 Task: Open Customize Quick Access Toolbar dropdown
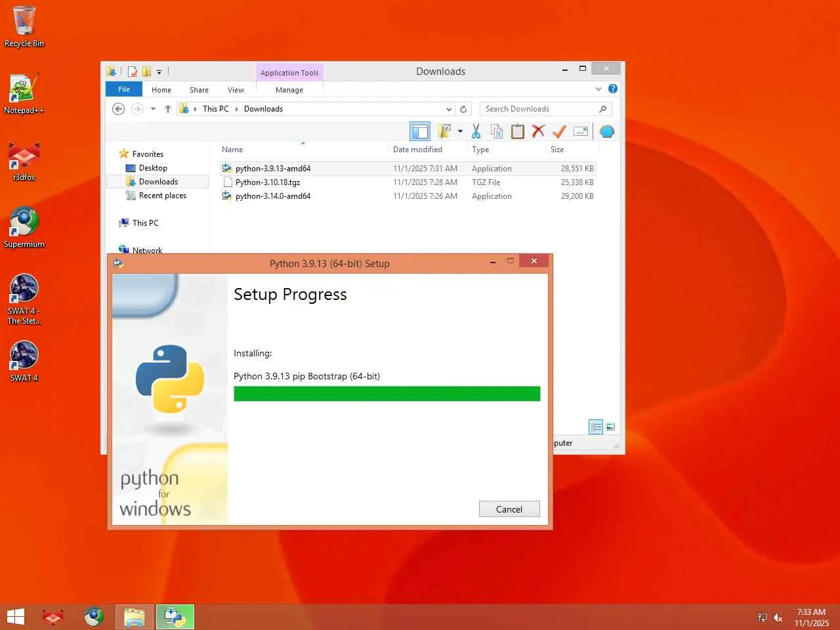point(159,72)
